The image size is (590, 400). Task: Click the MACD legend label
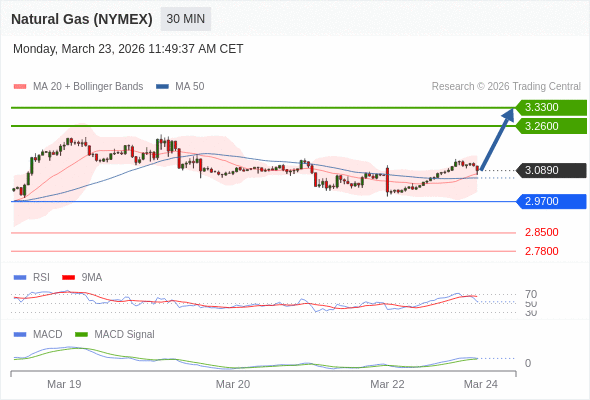[x=48, y=335]
